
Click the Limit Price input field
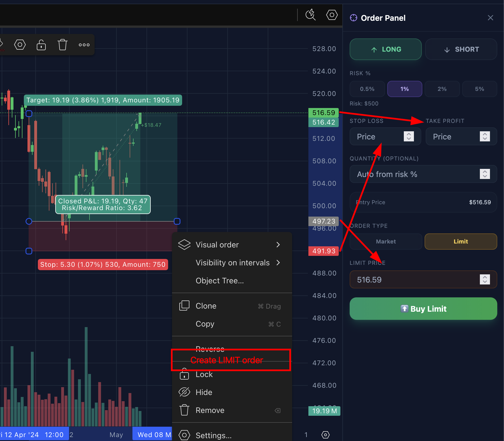[423, 279]
